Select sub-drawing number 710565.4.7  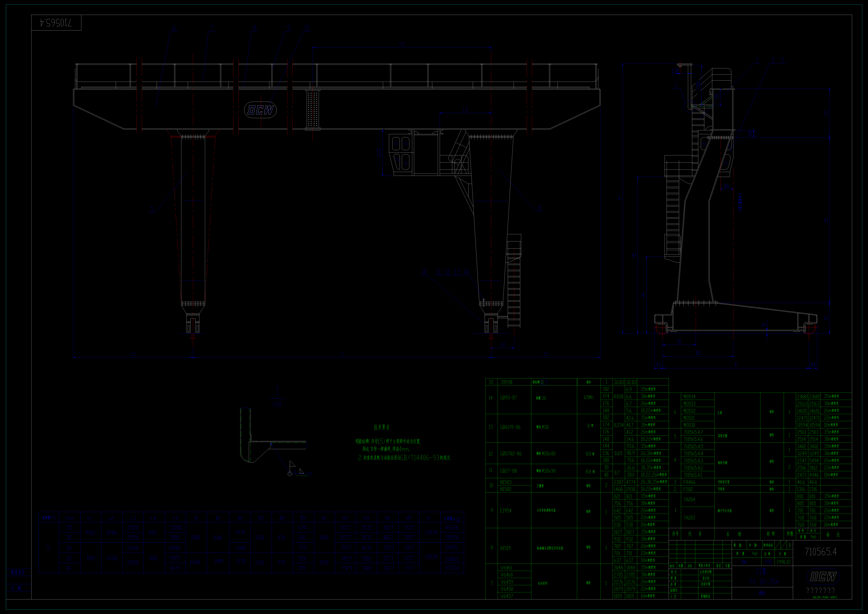point(693,432)
